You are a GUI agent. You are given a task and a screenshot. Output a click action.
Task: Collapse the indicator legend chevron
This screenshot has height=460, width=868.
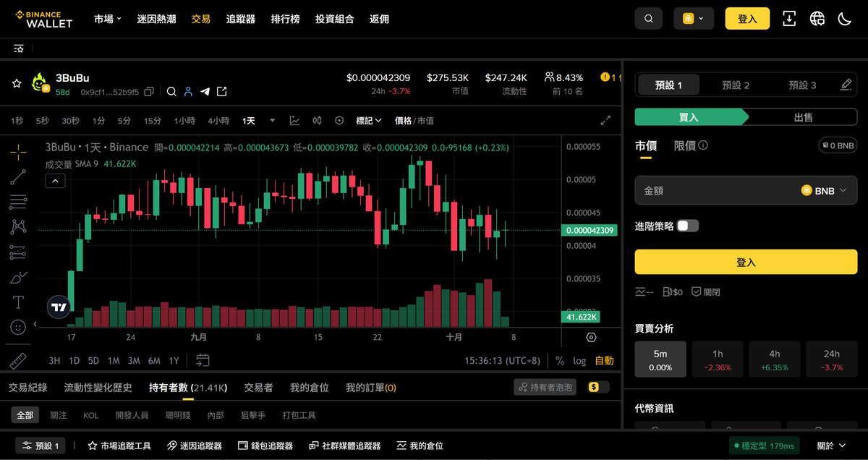coord(55,182)
